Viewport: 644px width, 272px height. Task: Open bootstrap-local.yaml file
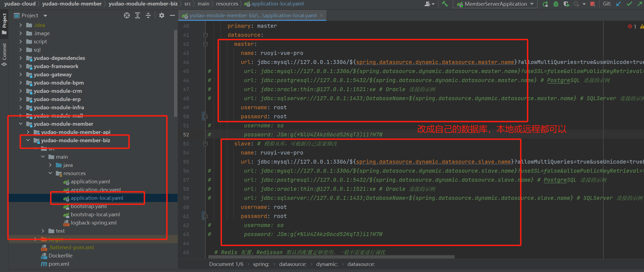[95, 214]
